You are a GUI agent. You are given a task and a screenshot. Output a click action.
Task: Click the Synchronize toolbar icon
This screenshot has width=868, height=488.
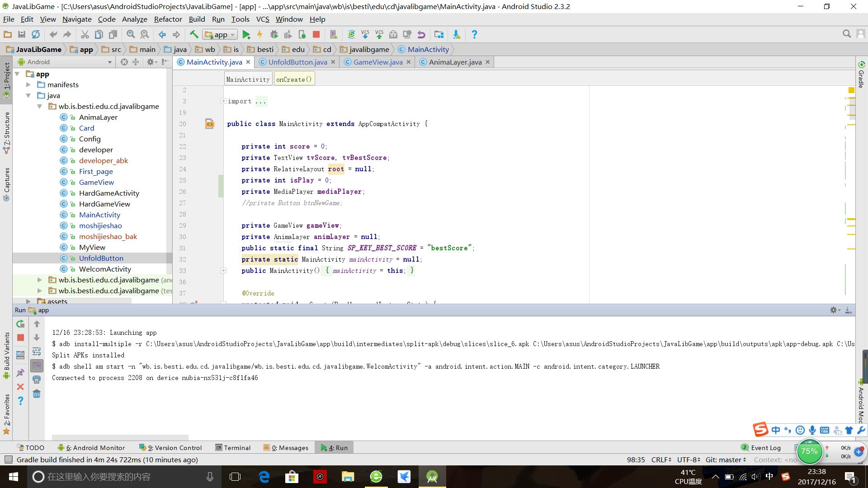tap(35, 34)
